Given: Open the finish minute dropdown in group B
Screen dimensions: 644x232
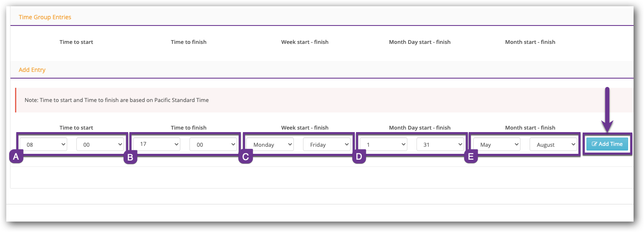Looking at the screenshot, I should (213, 144).
